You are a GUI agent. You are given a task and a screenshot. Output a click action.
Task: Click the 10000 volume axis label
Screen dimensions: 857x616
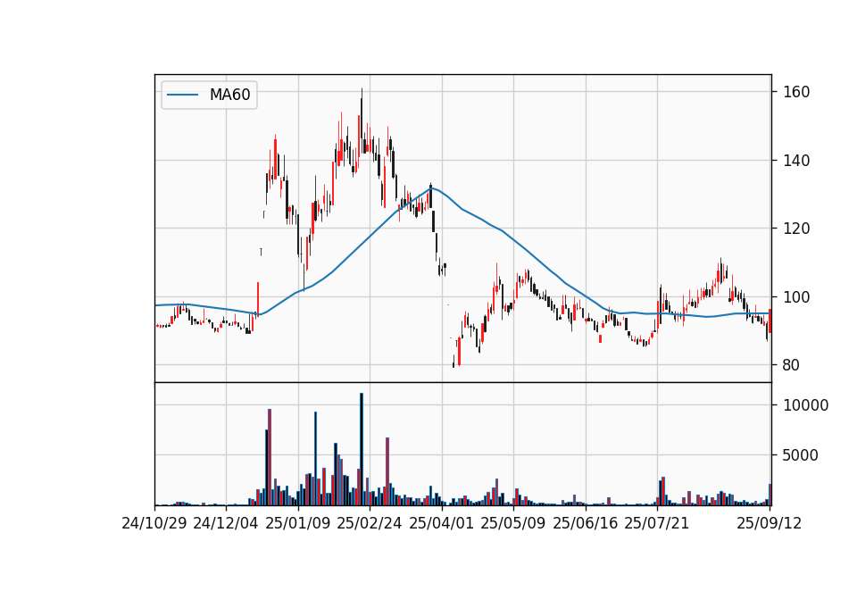[806, 405]
